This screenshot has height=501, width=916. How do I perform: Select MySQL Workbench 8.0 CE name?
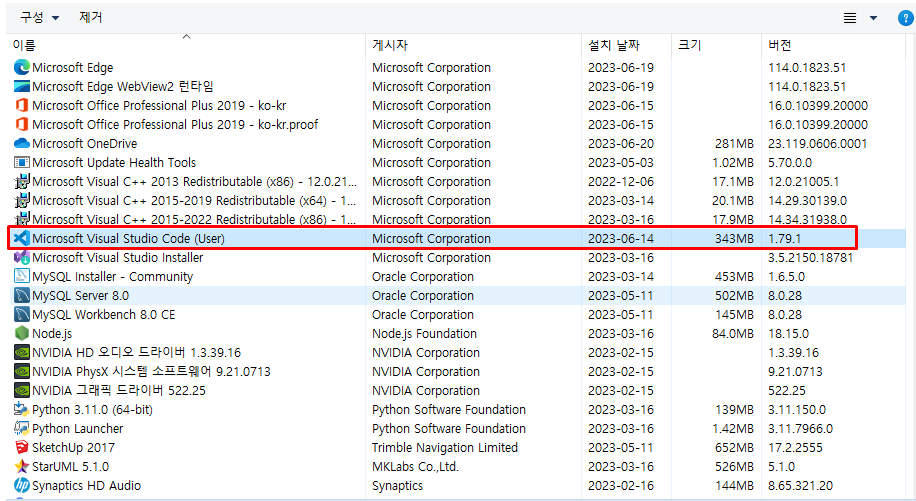pos(103,314)
